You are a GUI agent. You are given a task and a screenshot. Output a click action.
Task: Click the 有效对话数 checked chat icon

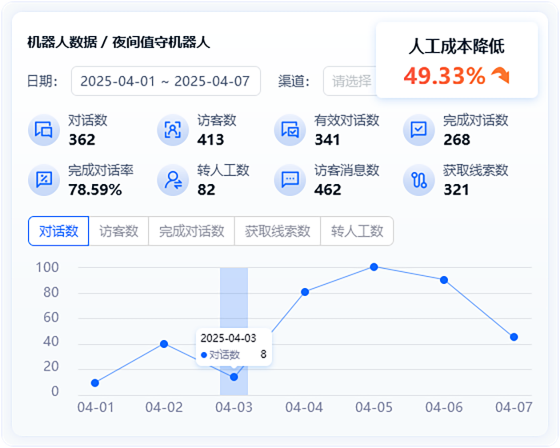290,130
